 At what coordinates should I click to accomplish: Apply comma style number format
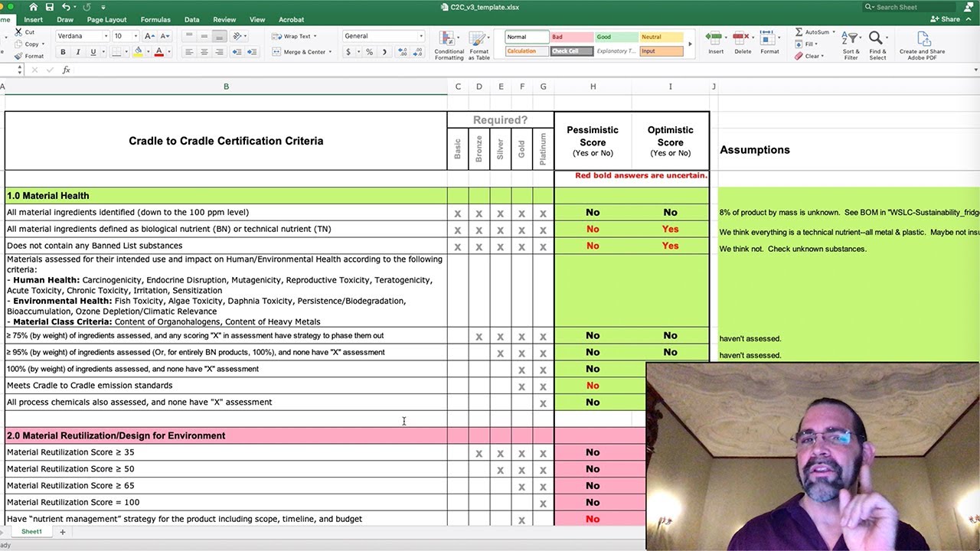click(x=384, y=52)
